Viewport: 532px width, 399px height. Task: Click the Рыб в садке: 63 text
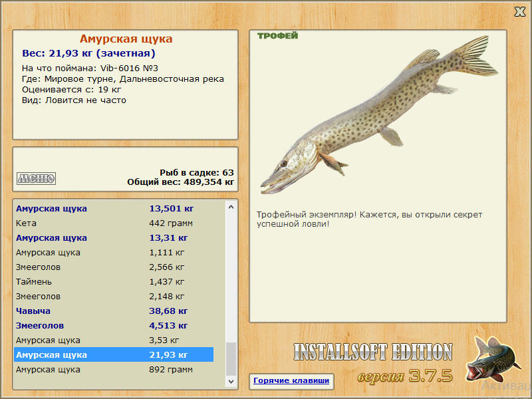pyautogui.click(x=197, y=173)
